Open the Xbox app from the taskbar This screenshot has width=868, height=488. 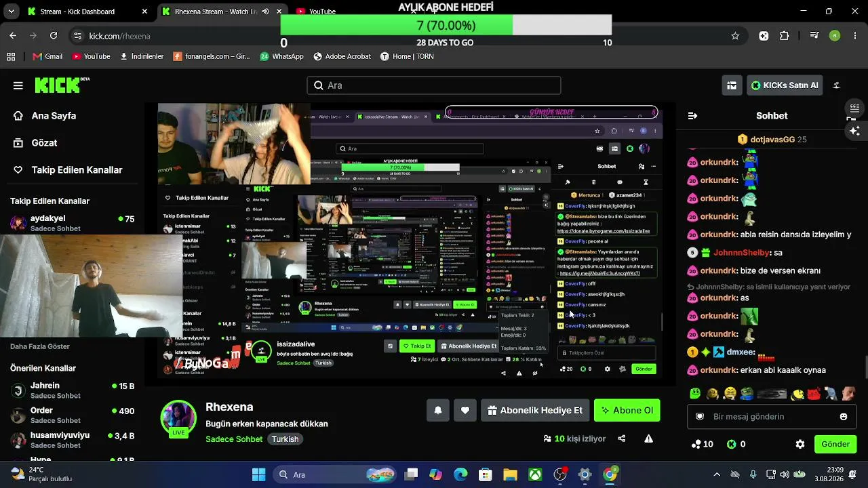[x=535, y=474]
